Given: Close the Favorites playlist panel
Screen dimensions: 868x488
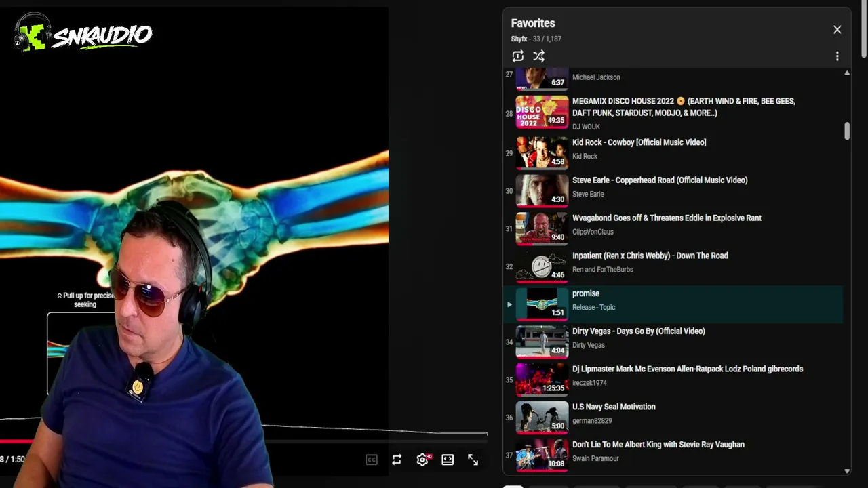Looking at the screenshot, I should click(837, 30).
